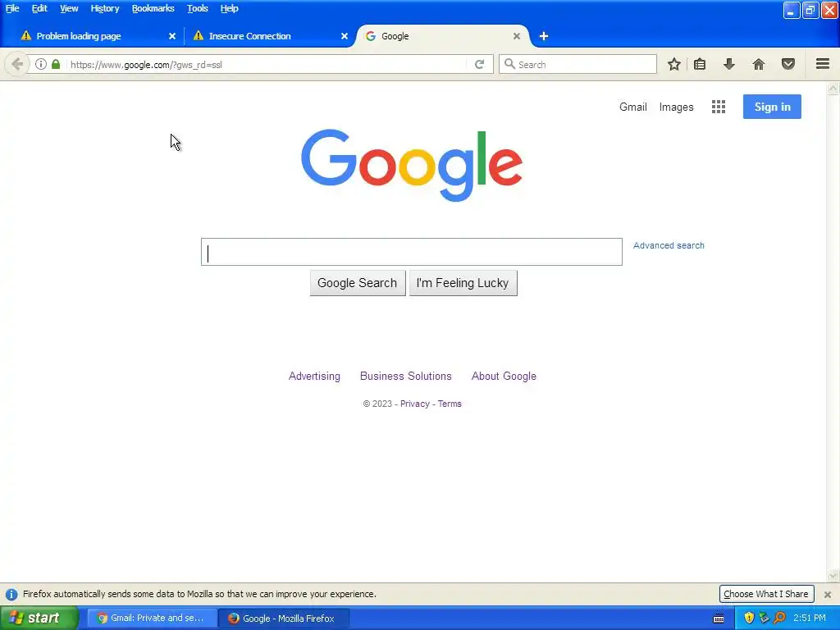Open the Bookmarks menu
This screenshot has height=630, width=840.
pos(153,8)
